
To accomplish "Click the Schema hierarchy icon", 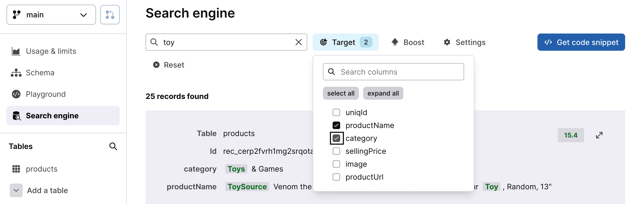I will tap(16, 73).
